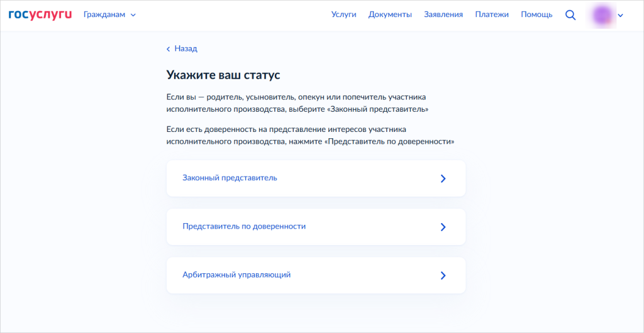Viewport: 644px width, 333px height.
Task: Click the arrow icon on Арбитражный управляющий
Action: 443,275
